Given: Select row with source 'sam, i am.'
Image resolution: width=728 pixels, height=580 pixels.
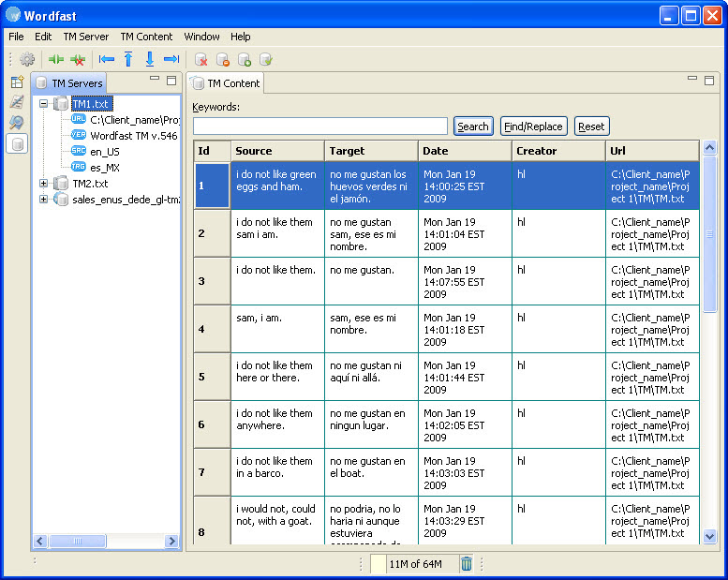Looking at the screenshot, I should [x=446, y=329].
